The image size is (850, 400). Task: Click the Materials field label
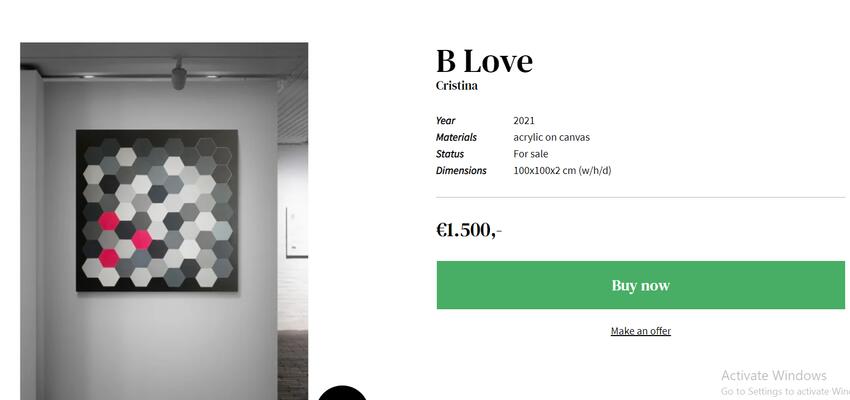click(x=456, y=137)
